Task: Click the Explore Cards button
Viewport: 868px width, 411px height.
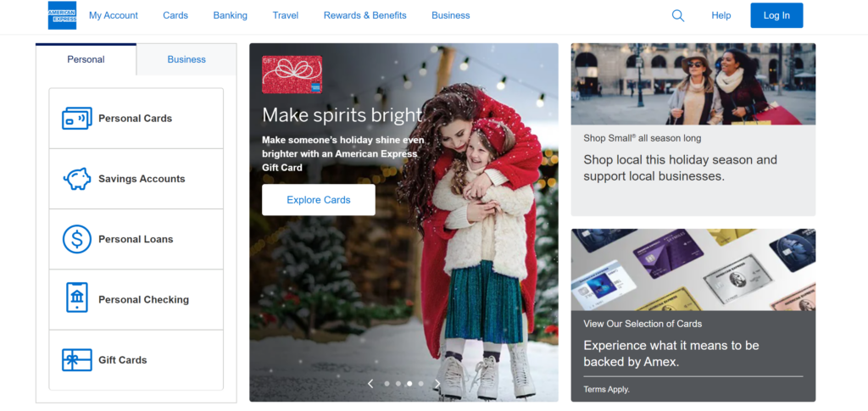Action: click(319, 200)
